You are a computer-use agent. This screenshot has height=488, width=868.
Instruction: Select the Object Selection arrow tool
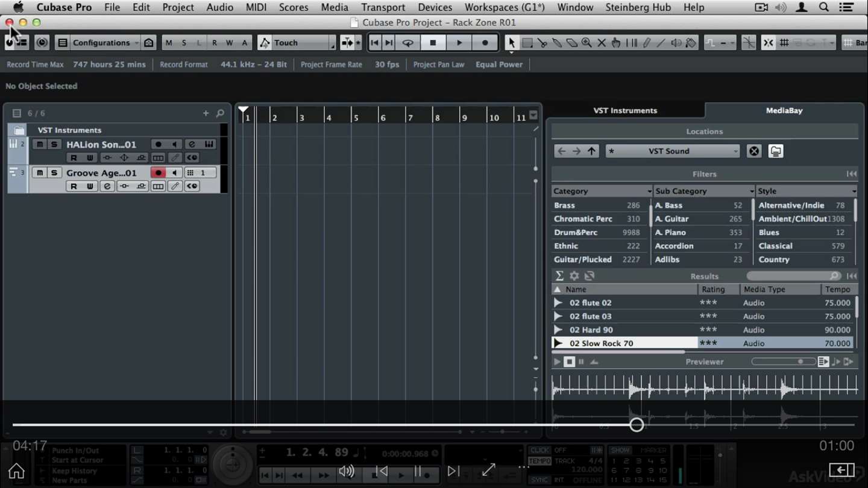pyautogui.click(x=512, y=43)
